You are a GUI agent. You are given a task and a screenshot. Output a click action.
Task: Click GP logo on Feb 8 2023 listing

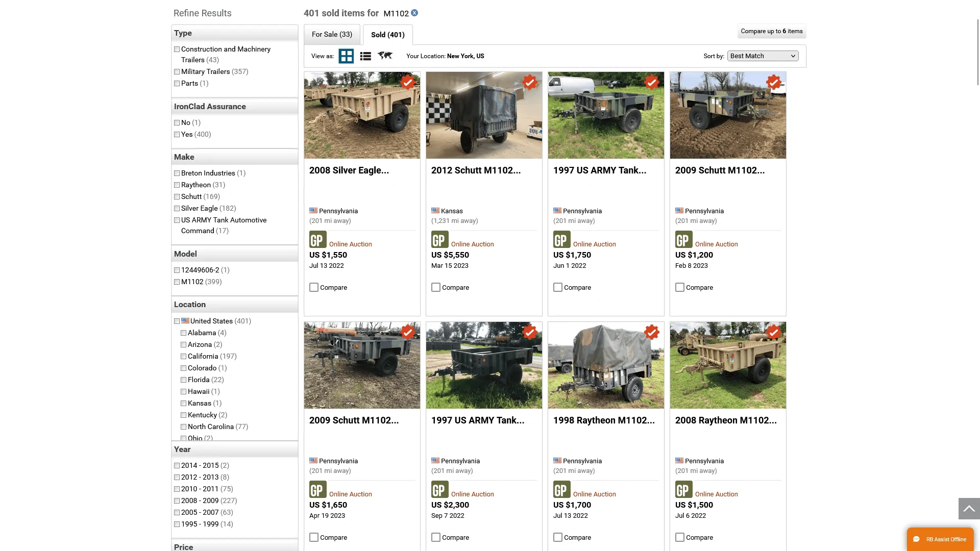tap(683, 239)
